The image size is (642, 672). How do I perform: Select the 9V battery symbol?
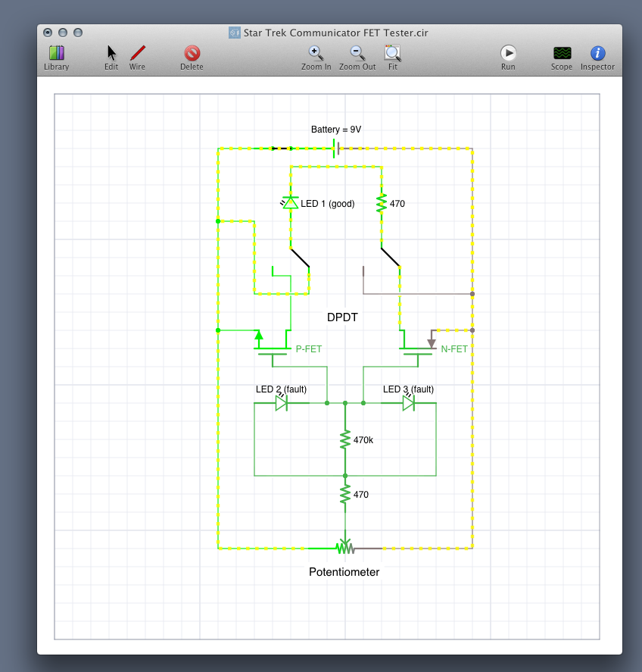[x=336, y=148]
